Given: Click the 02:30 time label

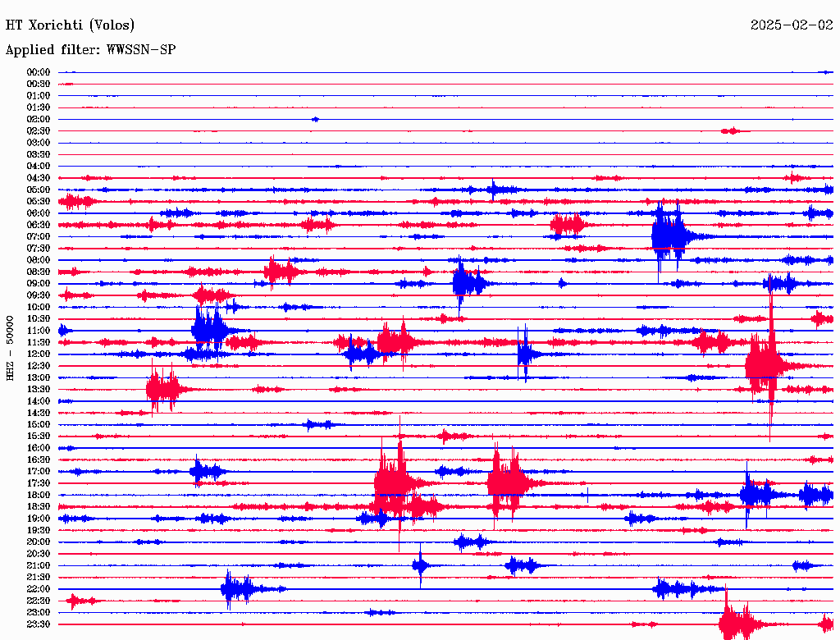Looking at the screenshot, I should [39, 131].
